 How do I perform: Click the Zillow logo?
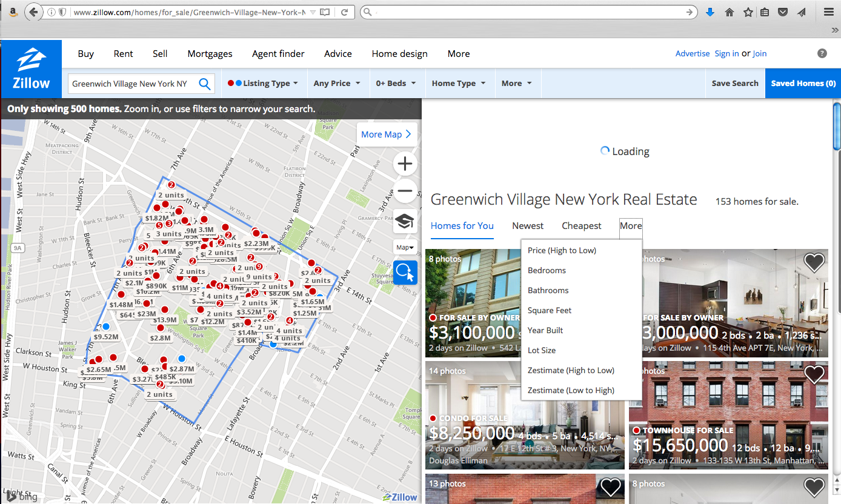[31, 69]
